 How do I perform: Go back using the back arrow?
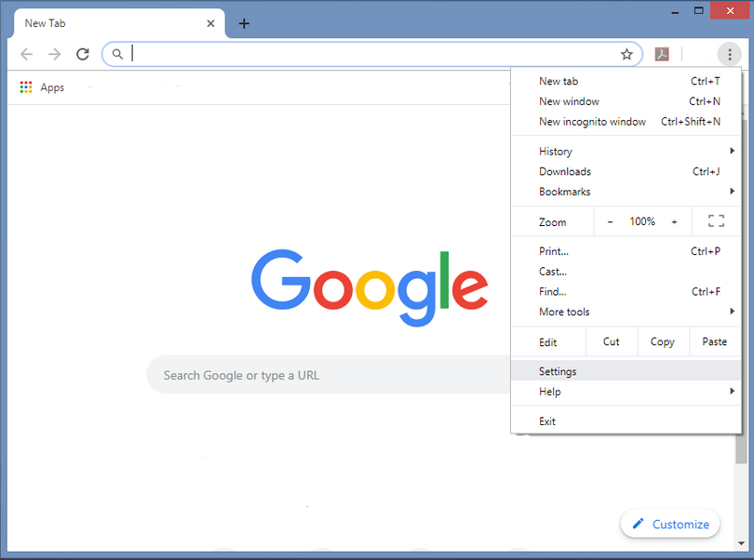coord(26,54)
